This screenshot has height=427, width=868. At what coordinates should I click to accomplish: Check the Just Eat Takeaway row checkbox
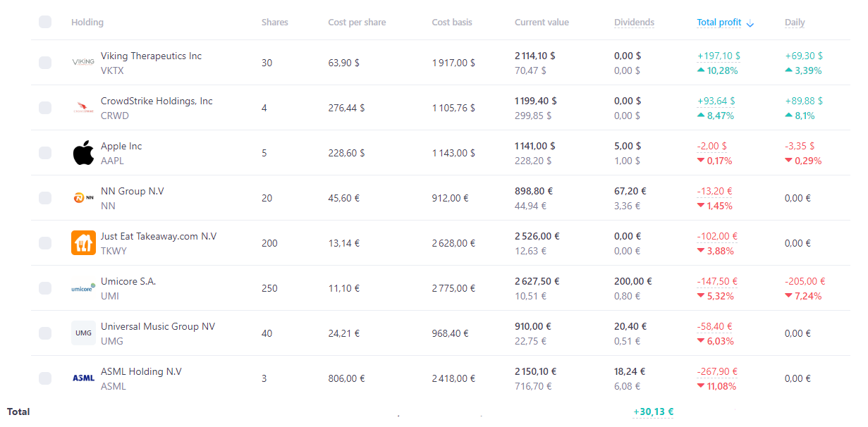tap(45, 243)
